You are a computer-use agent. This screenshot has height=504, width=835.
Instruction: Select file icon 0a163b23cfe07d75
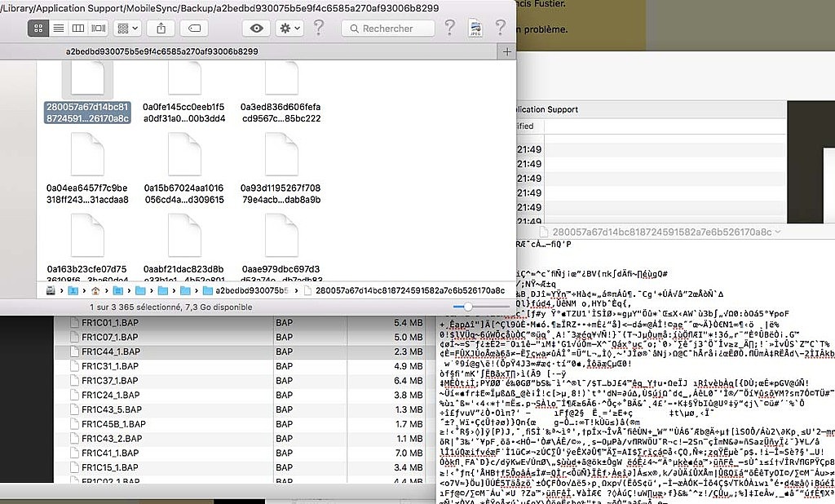click(87, 235)
